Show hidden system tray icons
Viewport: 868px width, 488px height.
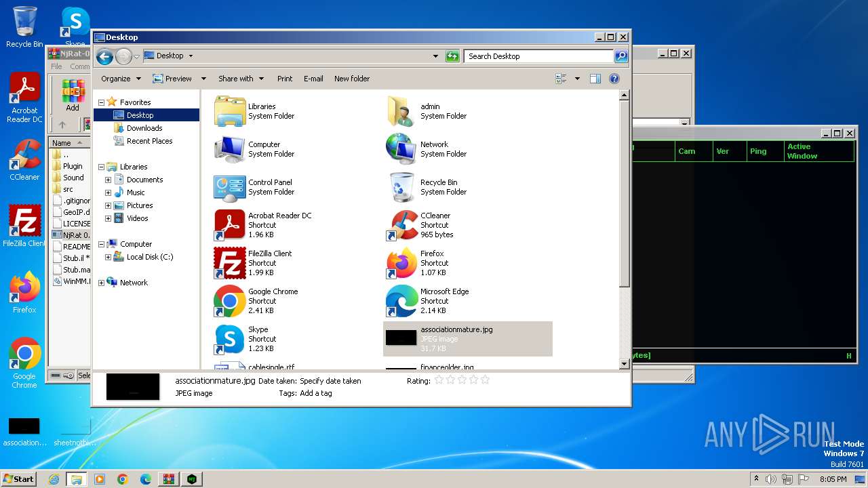pyautogui.click(x=756, y=479)
